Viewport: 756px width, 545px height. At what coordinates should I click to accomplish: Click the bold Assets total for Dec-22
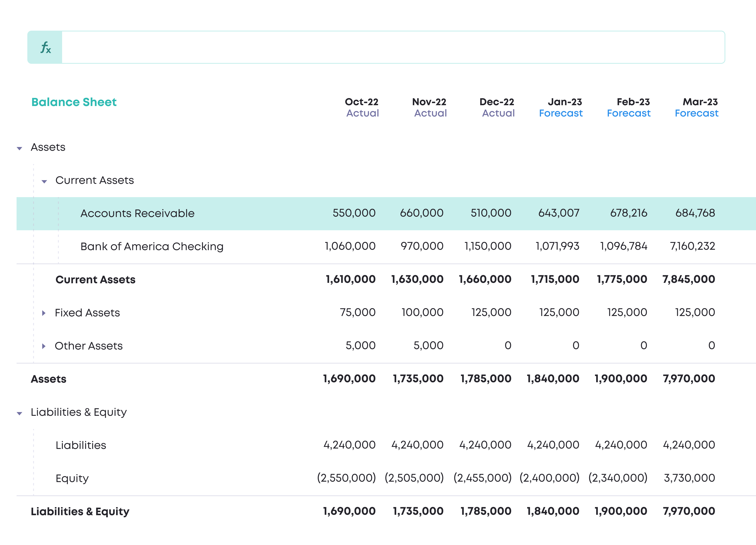pyautogui.click(x=486, y=379)
